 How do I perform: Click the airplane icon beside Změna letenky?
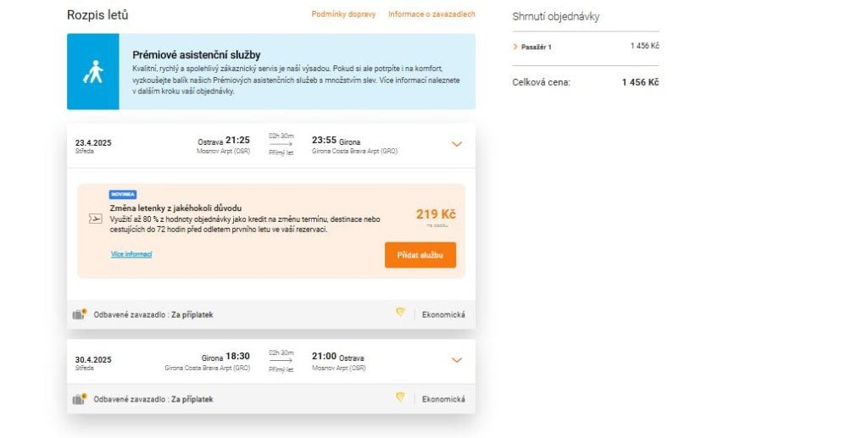[96, 219]
